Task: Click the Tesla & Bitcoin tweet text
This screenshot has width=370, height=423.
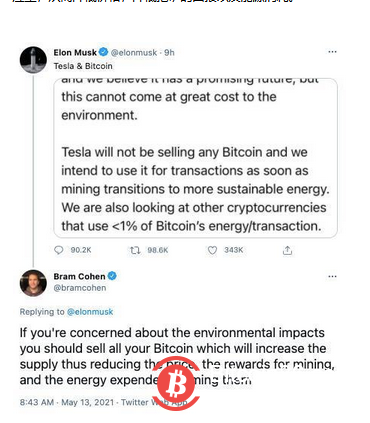Action: coord(83,66)
